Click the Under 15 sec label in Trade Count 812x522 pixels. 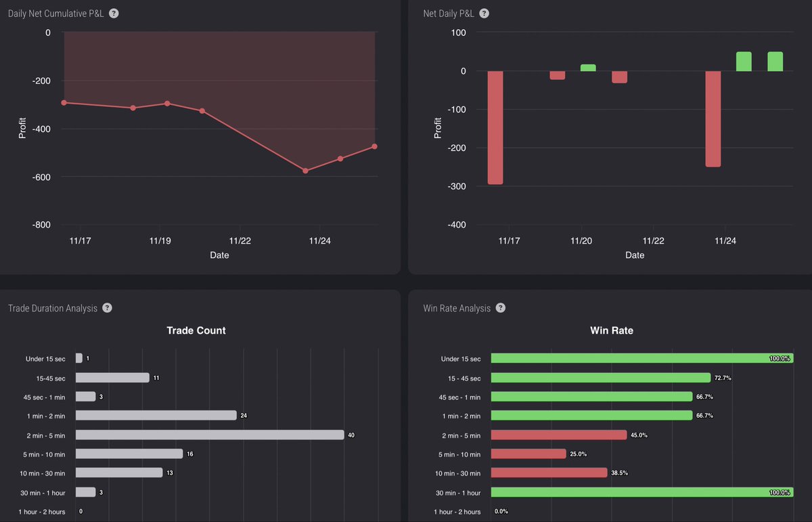click(x=45, y=358)
